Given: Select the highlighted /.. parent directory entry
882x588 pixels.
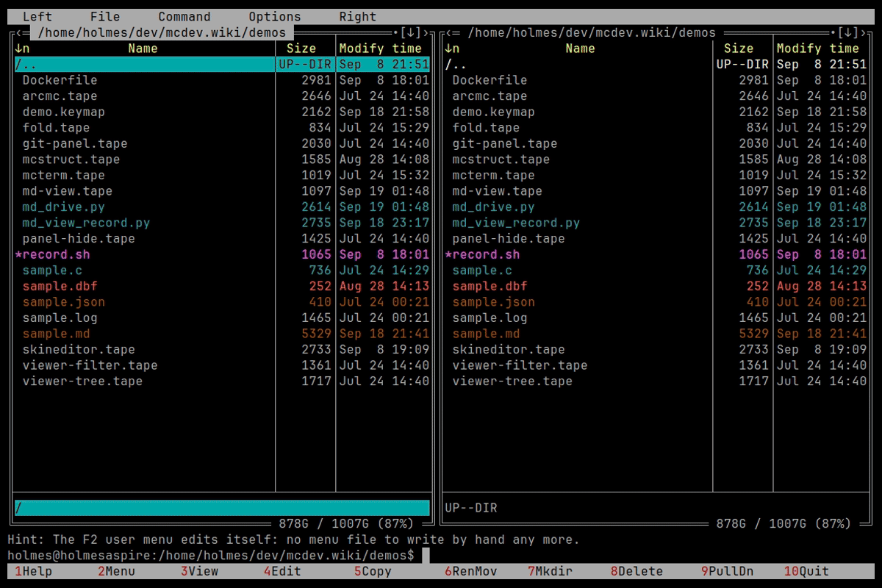Looking at the screenshot, I should pos(222,65).
